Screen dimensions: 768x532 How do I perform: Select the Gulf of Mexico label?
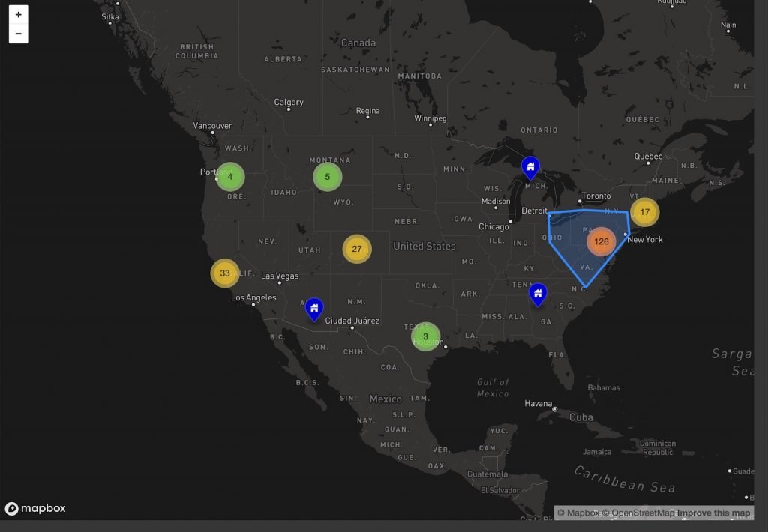click(x=493, y=387)
